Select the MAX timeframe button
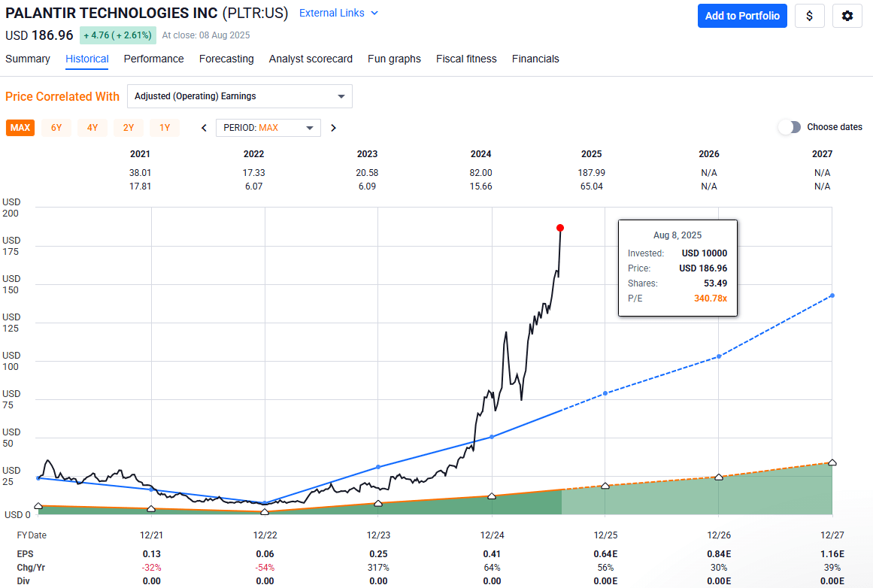This screenshot has height=588, width=873. [20, 128]
